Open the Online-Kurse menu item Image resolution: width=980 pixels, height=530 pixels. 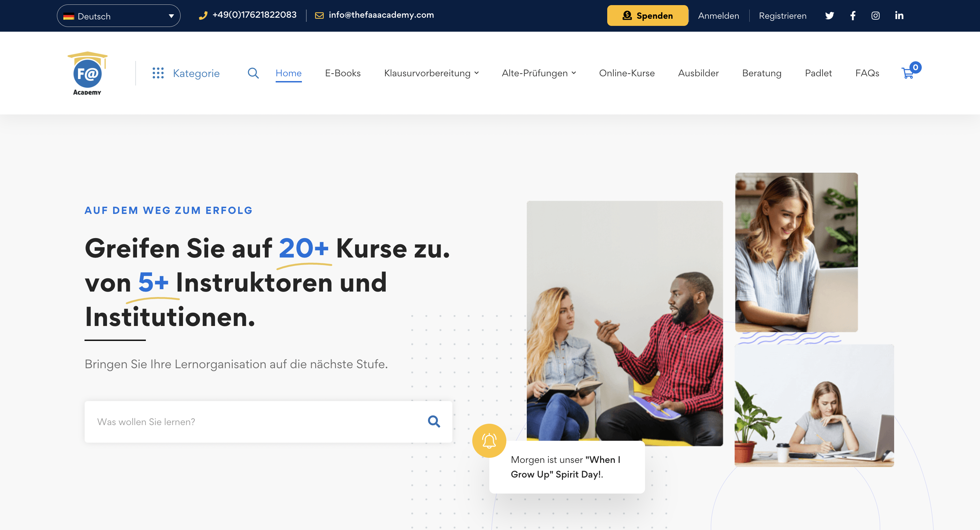coord(627,73)
